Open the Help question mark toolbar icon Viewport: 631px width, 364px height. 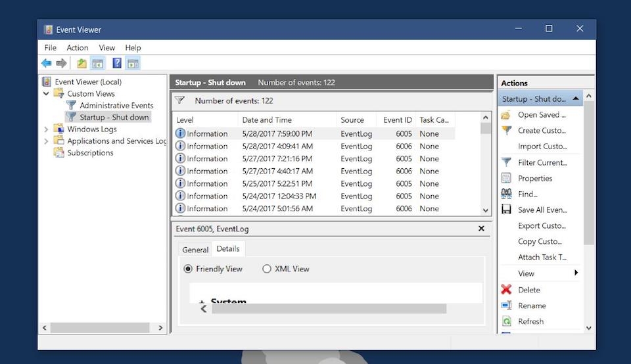click(x=117, y=63)
